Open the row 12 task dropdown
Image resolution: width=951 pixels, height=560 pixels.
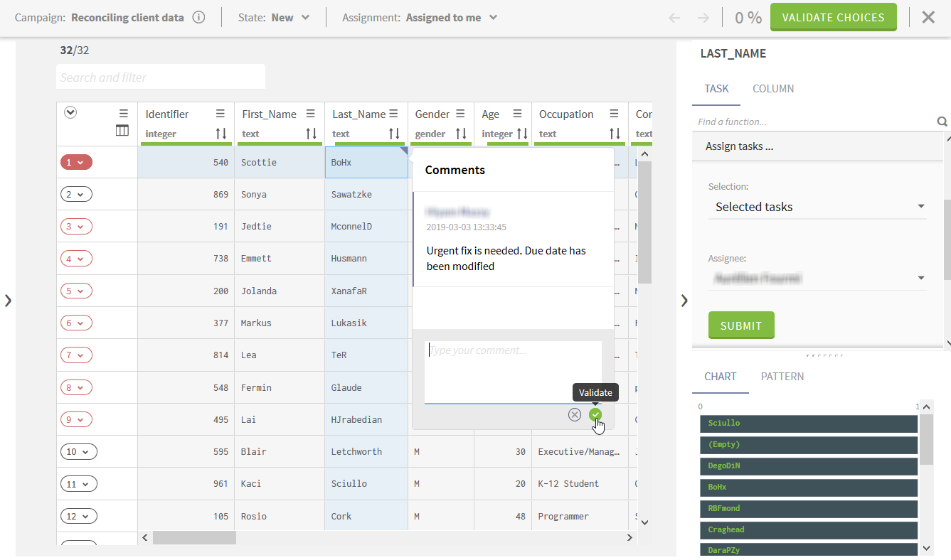click(79, 516)
